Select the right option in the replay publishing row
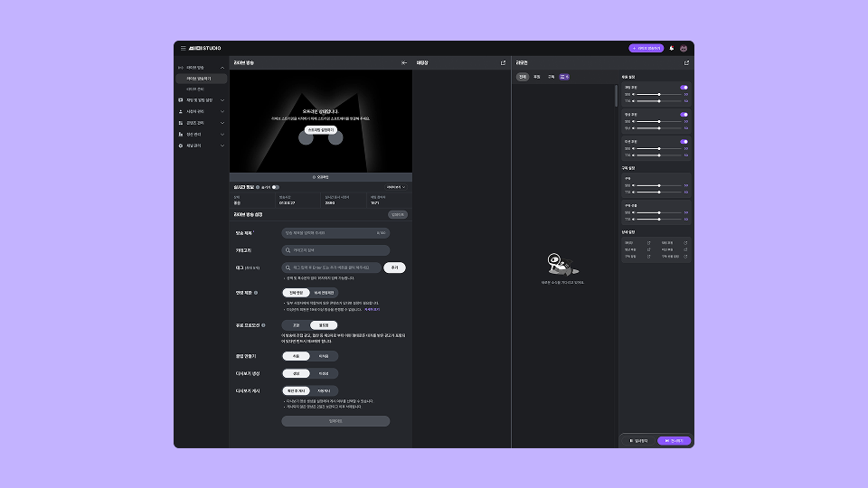This screenshot has height=488, width=868. [x=324, y=391]
